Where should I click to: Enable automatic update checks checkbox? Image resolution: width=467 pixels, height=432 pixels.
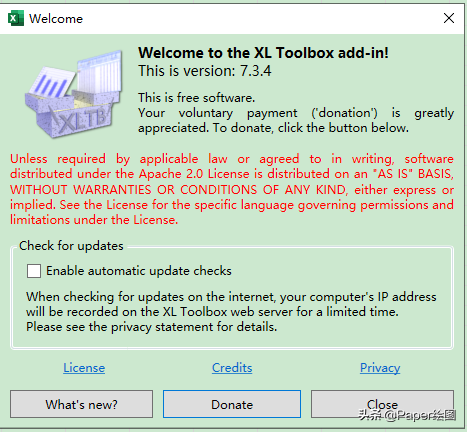34,271
